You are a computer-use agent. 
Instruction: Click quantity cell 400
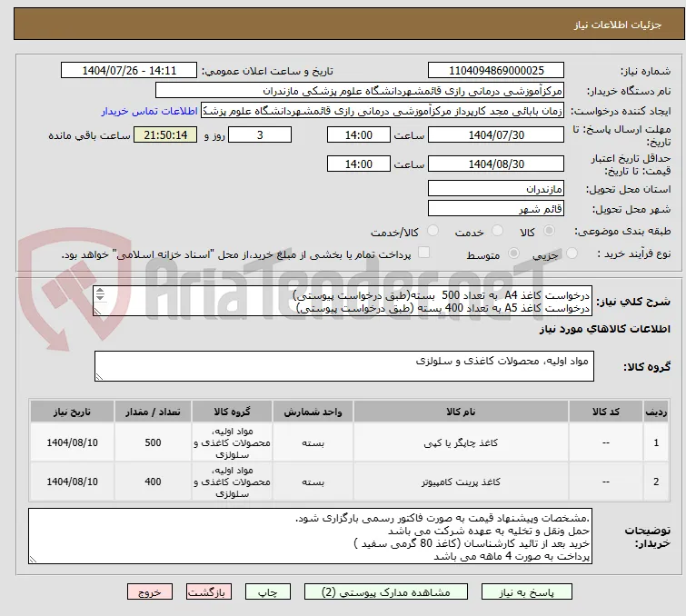click(153, 482)
